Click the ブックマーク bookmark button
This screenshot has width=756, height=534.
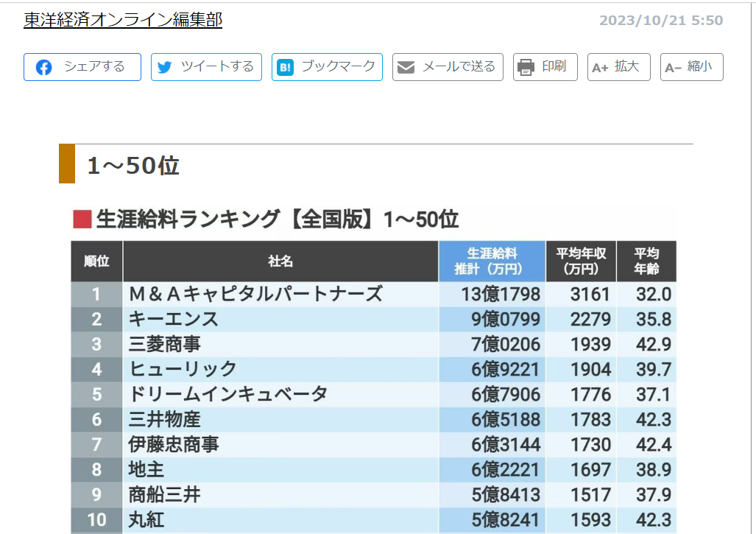click(327, 67)
